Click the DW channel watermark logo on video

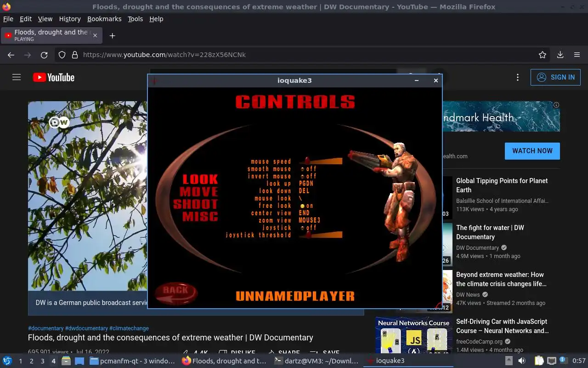point(59,122)
